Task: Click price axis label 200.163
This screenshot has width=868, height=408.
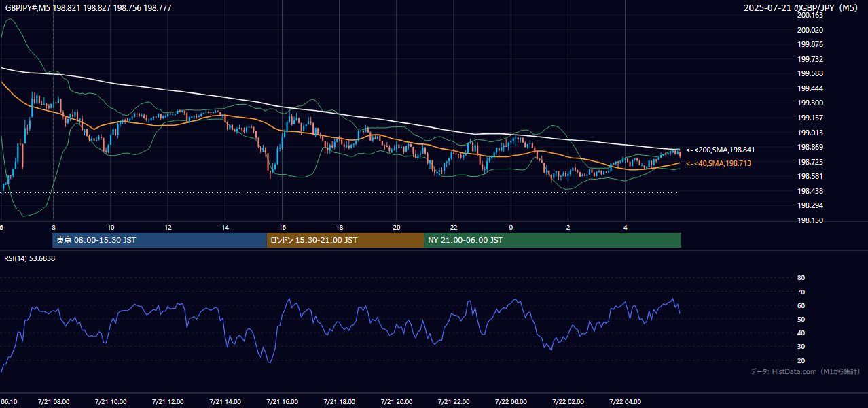Action: click(x=810, y=15)
